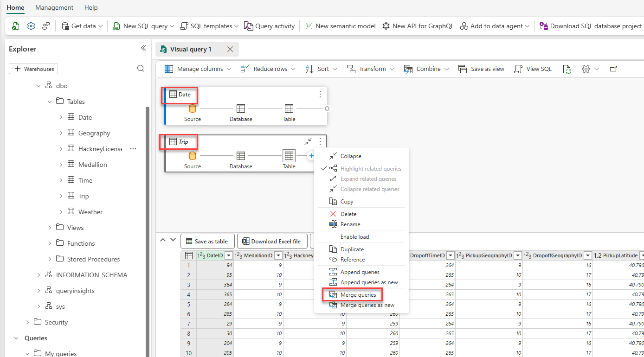The width and height of the screenshot is (644, 357).
Task: Open Reduce rows dropdown
Action: (268, 69)
